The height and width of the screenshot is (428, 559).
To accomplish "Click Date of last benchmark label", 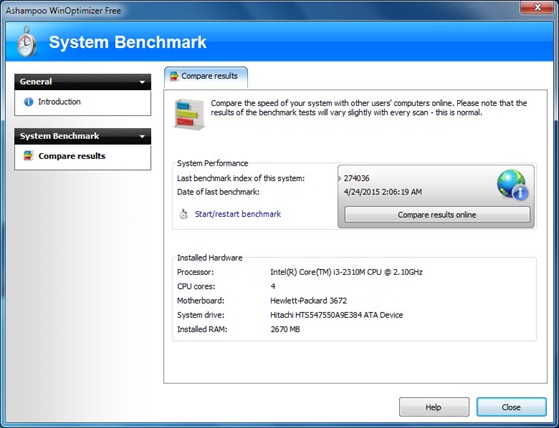I will (218, 192).
